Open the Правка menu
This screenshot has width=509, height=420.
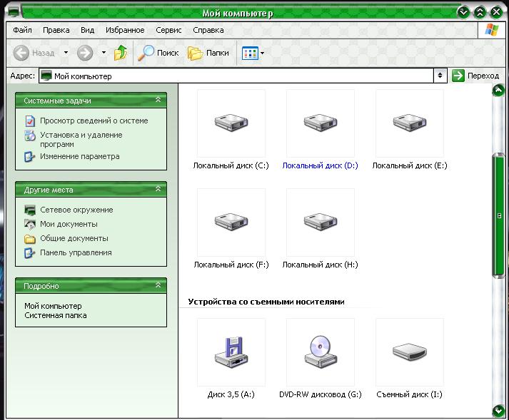[56, 30]
